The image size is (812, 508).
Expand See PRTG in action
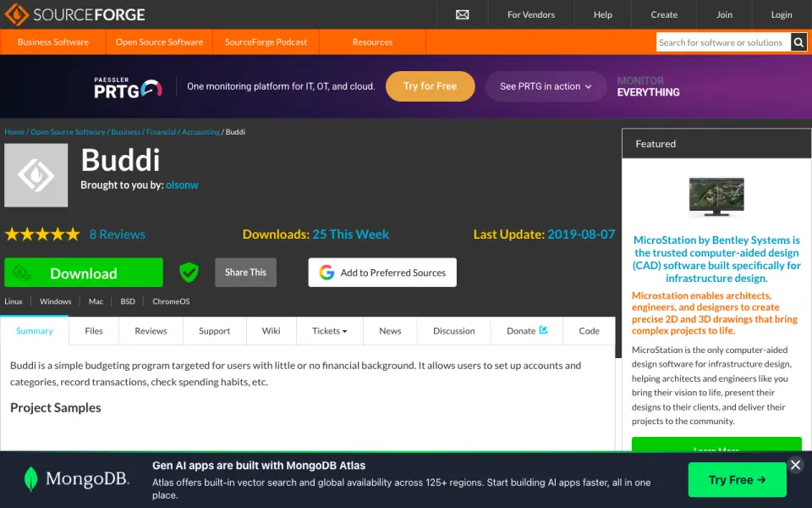click(546, 86)
